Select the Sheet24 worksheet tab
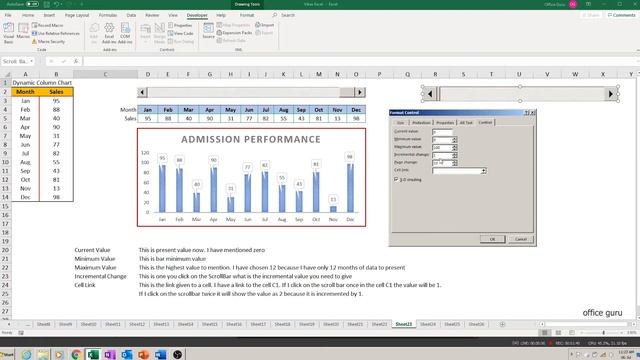This screenshot has height=360, width=640. pyautogui.click(x=428, y=324)
